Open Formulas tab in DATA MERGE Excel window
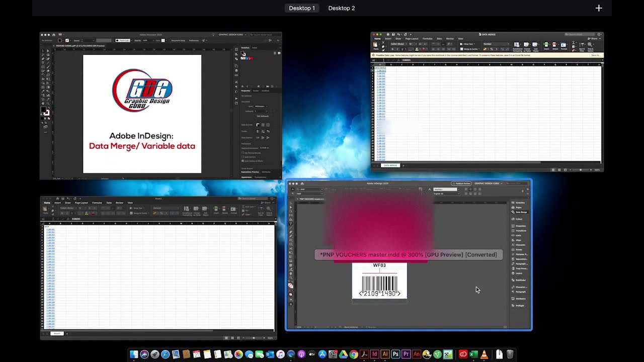The image size is (644, 362). coord(428,38)
